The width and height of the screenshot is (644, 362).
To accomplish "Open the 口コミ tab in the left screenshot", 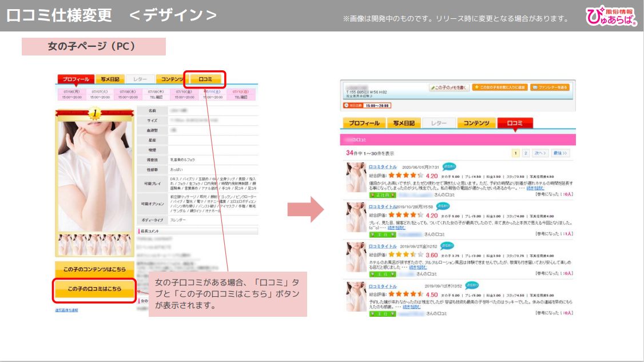I will pos(205,79).
